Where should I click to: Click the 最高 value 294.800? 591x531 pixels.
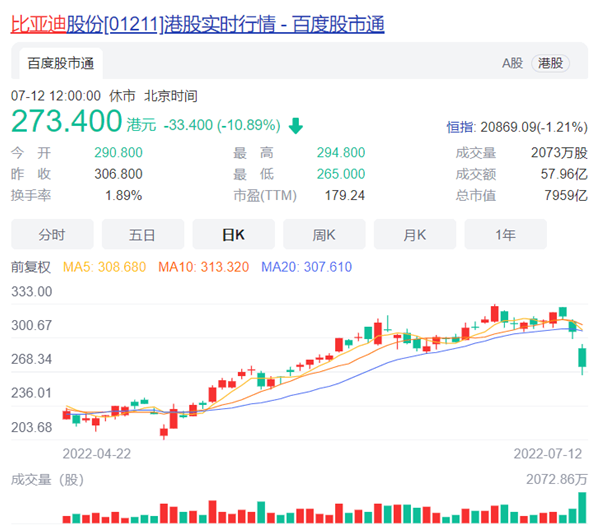(x=341, y=153)
